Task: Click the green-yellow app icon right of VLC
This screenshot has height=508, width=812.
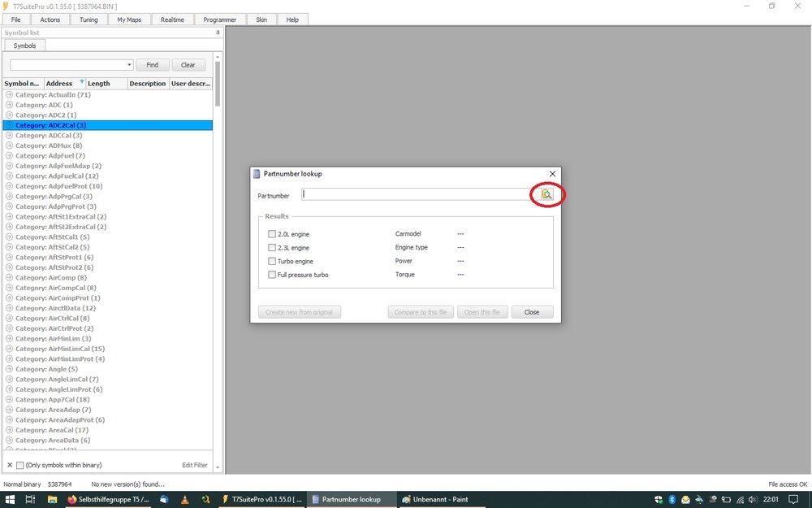Action: [x=205, y=500]
